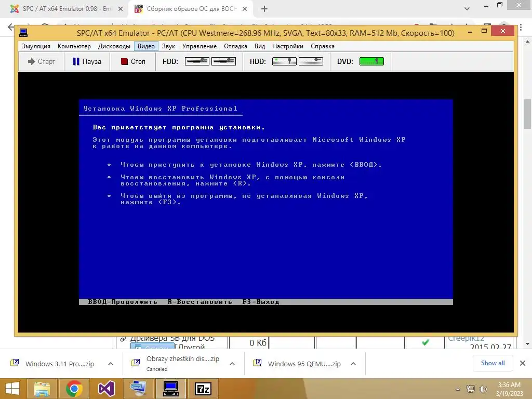Viewport: 532px width, 399px height.
Task: Click R=Восстановить in the setup status bar
Action: [x=200, y=302]
